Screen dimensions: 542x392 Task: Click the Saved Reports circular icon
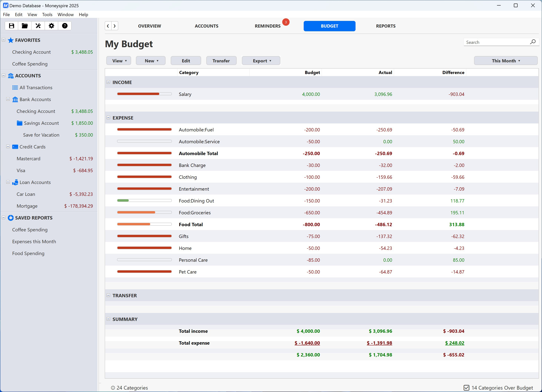coord(11,218)
